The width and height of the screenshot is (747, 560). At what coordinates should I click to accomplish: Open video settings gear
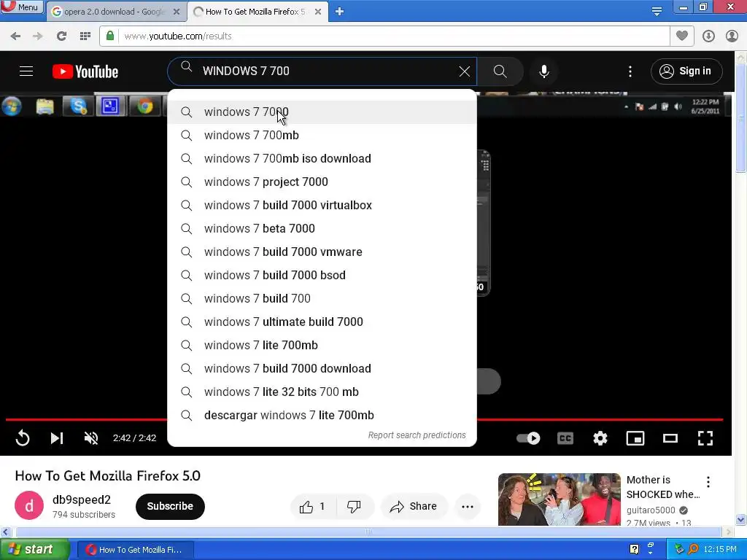tap(600, 438)
